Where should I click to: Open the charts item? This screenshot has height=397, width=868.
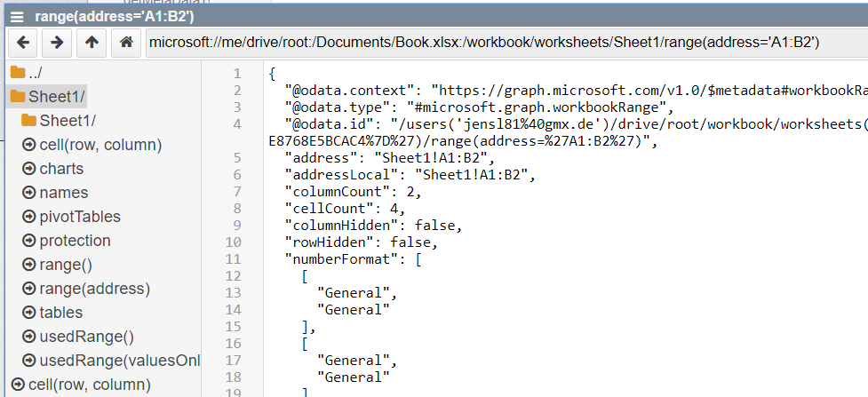pos(61,168)
